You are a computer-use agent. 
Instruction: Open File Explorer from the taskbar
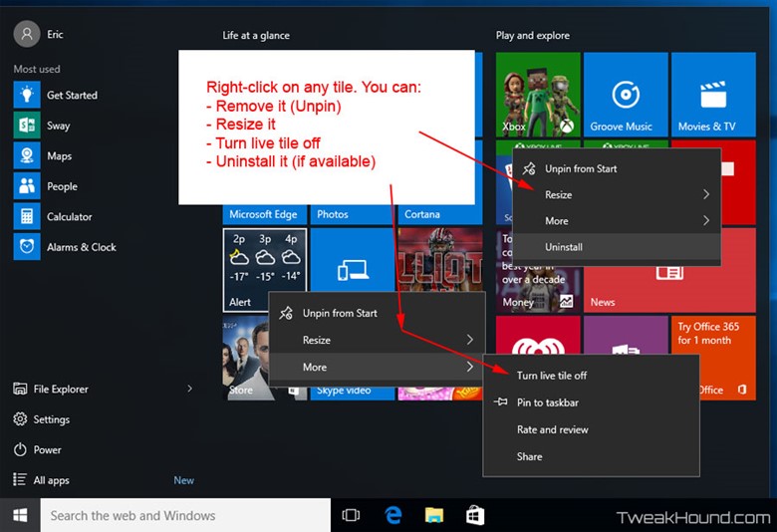434,515
